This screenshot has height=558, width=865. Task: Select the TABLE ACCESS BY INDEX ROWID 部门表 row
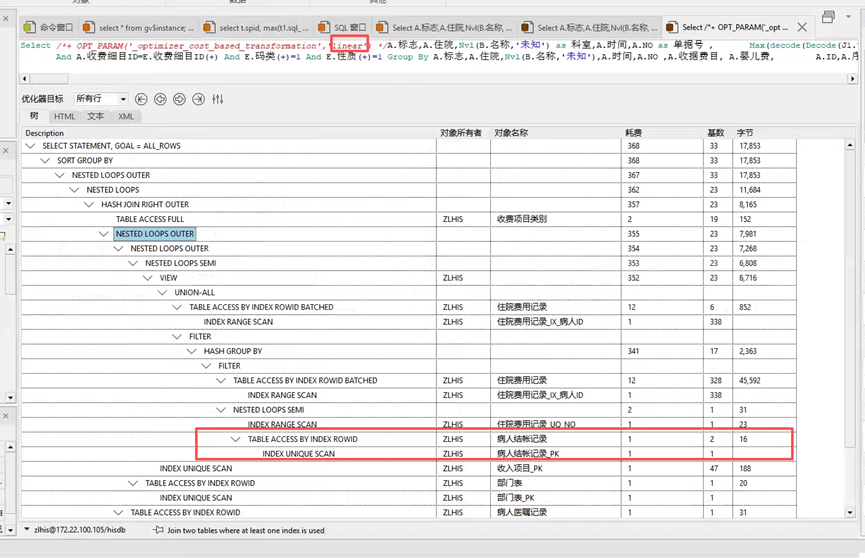pyautogui.click(x=409, y=483)
